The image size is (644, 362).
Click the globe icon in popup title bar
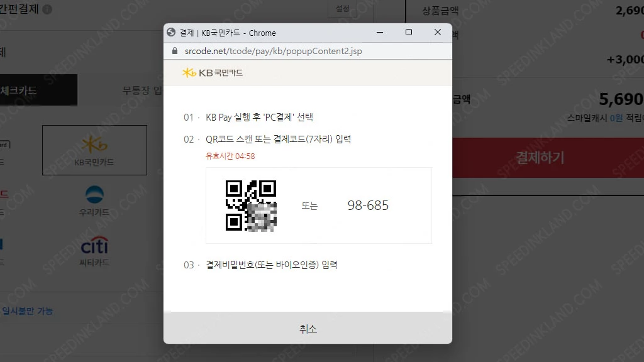[171, 33]
